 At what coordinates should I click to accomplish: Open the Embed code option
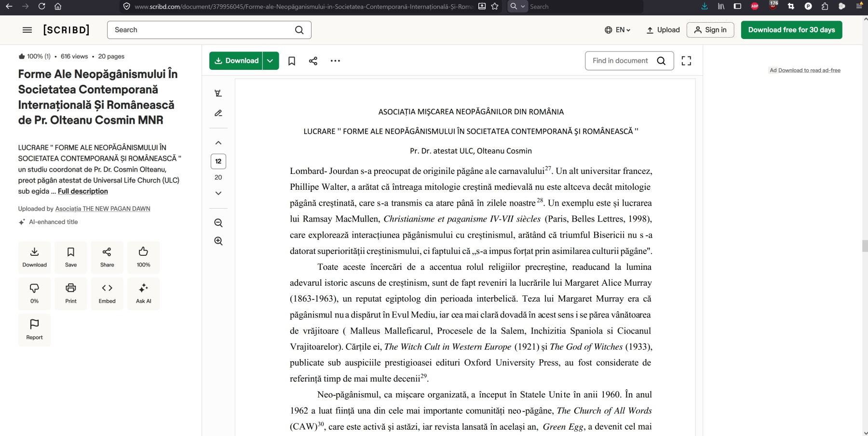tap(107, 293)
